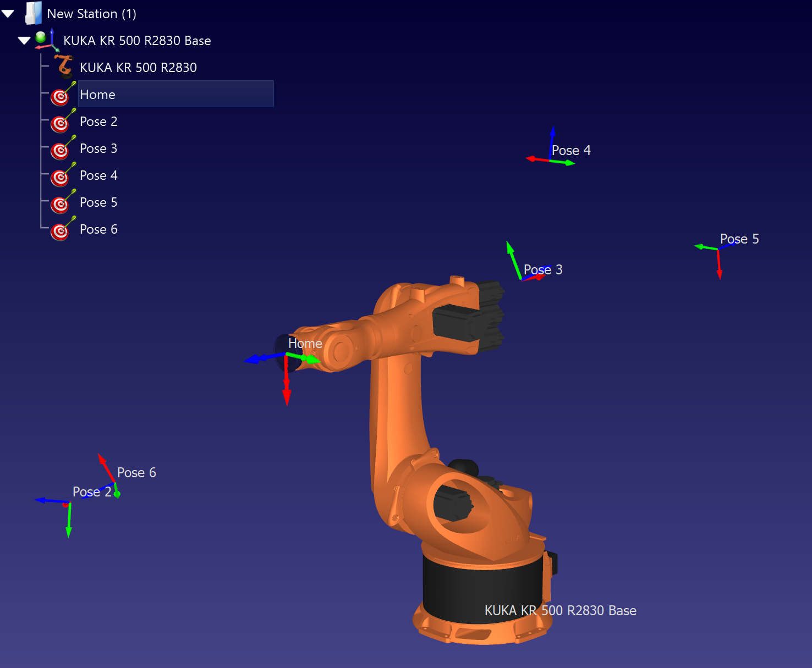Click the KUKA KR 500 R2830 Base viewport label
812x668 pixels.
click(560, 610)
